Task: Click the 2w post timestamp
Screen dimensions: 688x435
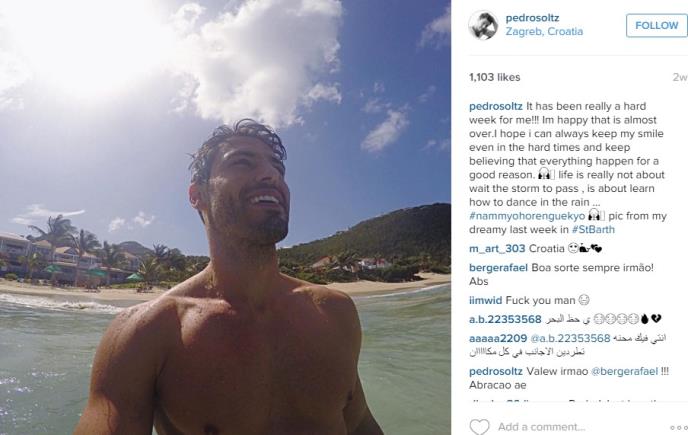Action: 680,77
